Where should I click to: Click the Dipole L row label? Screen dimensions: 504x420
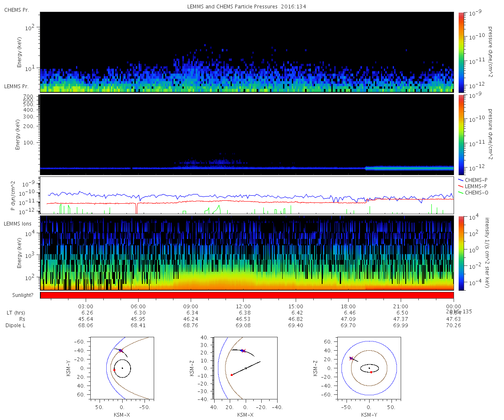[x=16, y=325]
